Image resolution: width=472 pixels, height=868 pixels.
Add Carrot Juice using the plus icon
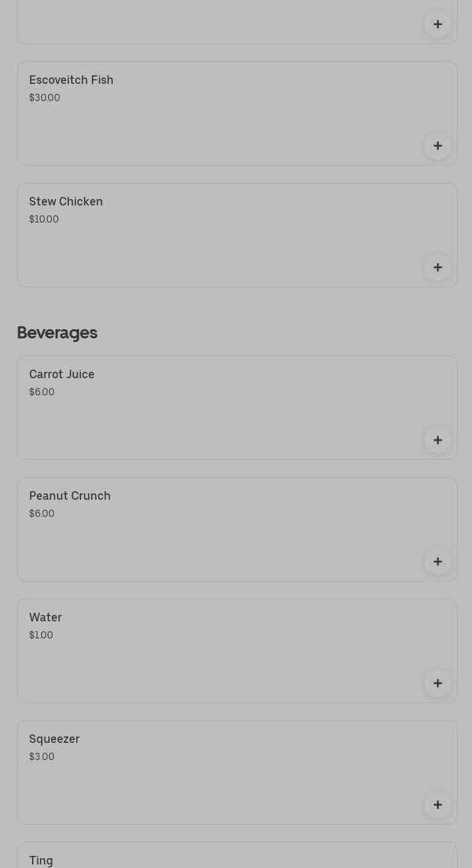(438, 440)
